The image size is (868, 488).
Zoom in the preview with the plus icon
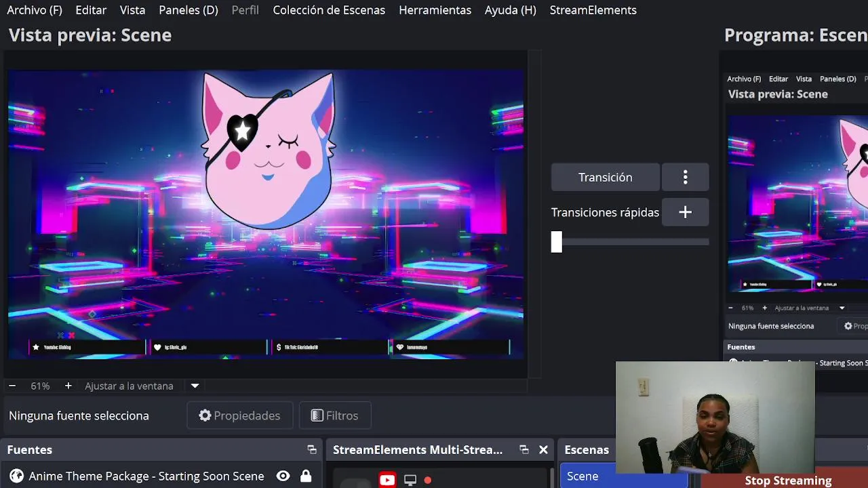(68, 386)
